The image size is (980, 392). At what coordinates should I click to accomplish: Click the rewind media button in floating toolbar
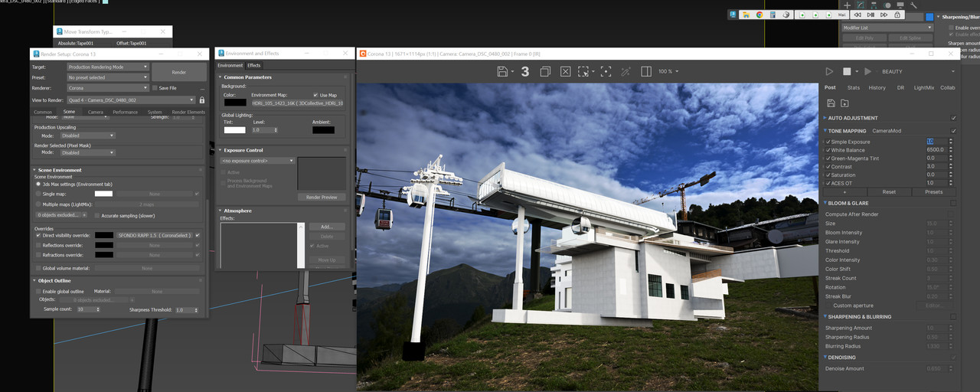pyautogui.click(x=857, y=15)
